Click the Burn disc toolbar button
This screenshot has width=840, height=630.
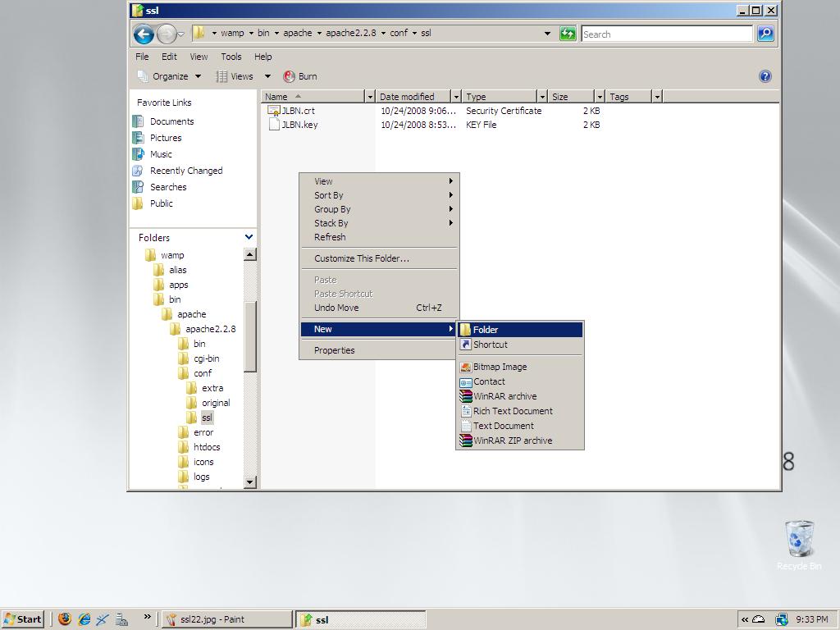click(x=300, y=76)
